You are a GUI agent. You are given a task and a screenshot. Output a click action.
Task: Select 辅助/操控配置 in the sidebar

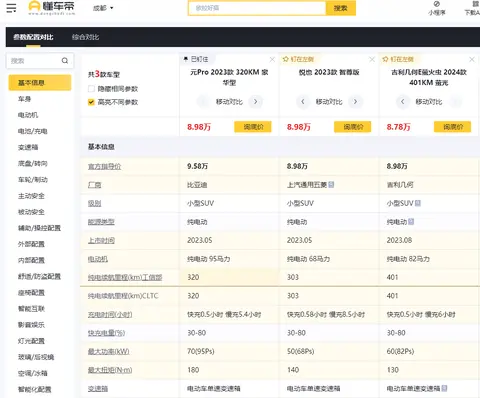click(x=39, y=228)
